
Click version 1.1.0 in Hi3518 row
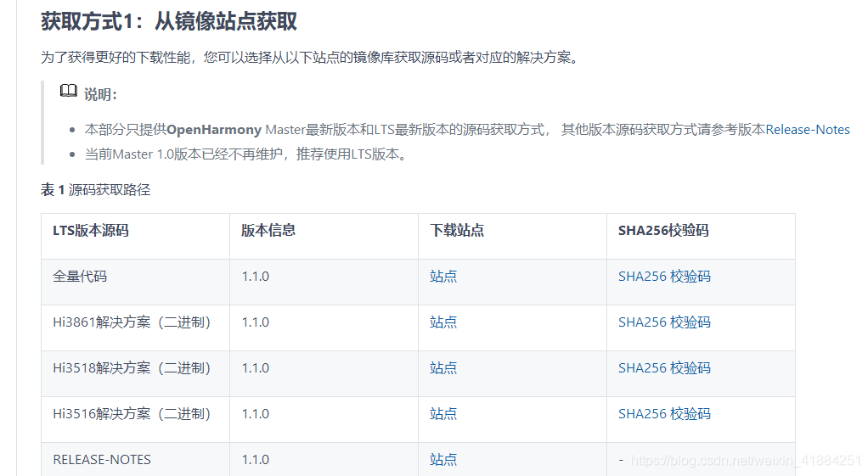pyautogui.click(x=255, y=368)
